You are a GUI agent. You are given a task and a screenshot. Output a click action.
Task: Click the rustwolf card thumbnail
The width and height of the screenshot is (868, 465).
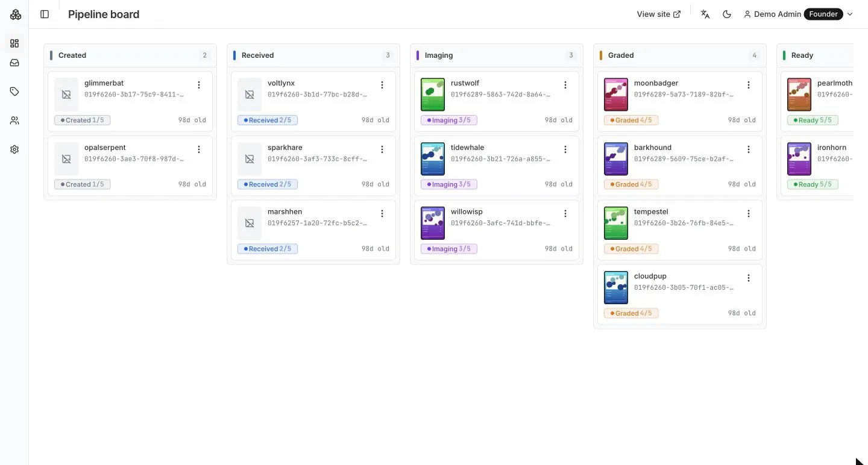tap(433, 95)
